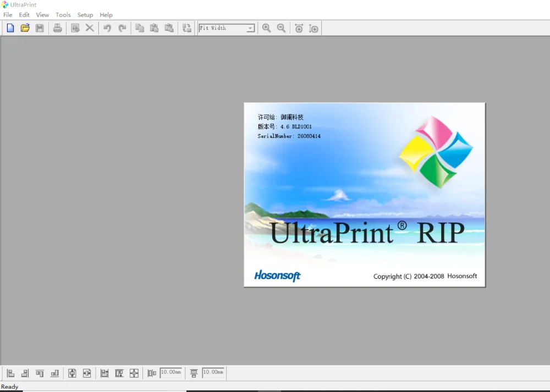Open the View menu
Screen dimensions: 550x392
pos(42,15)
